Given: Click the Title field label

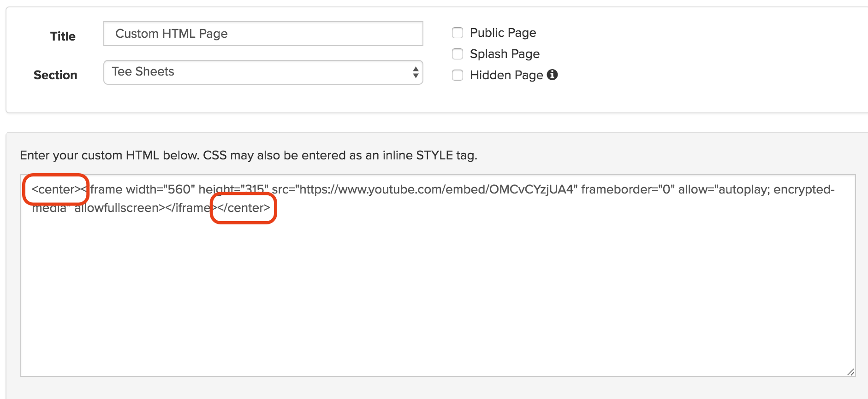Looking at the screenshot, I should coord(63,36).
